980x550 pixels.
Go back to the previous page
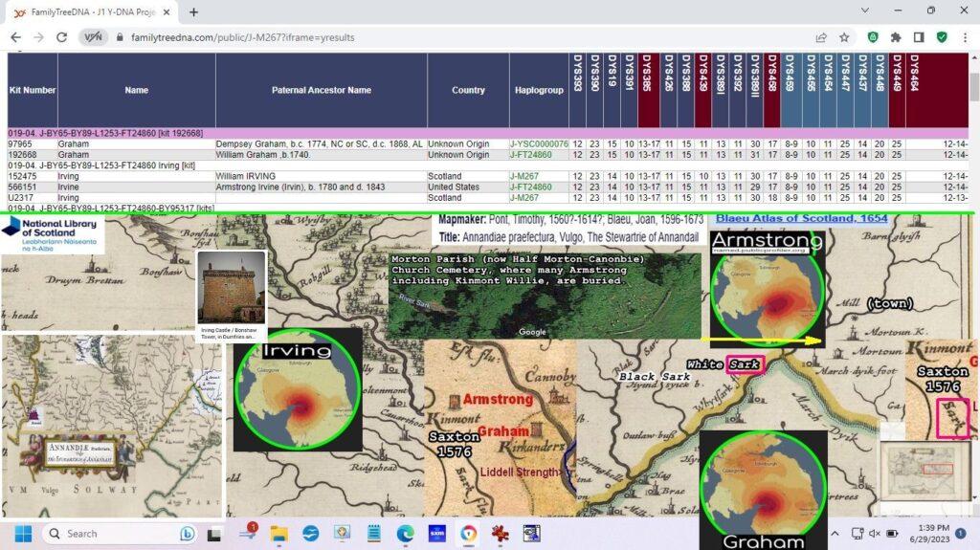click(15, 37)
